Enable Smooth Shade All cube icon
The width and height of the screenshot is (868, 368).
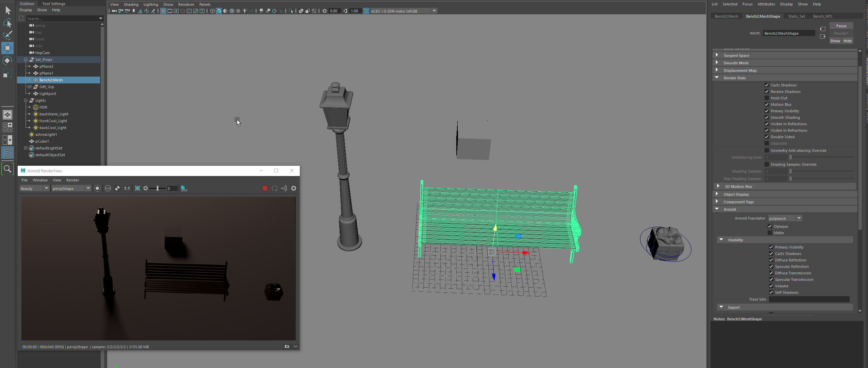[219, 11]
